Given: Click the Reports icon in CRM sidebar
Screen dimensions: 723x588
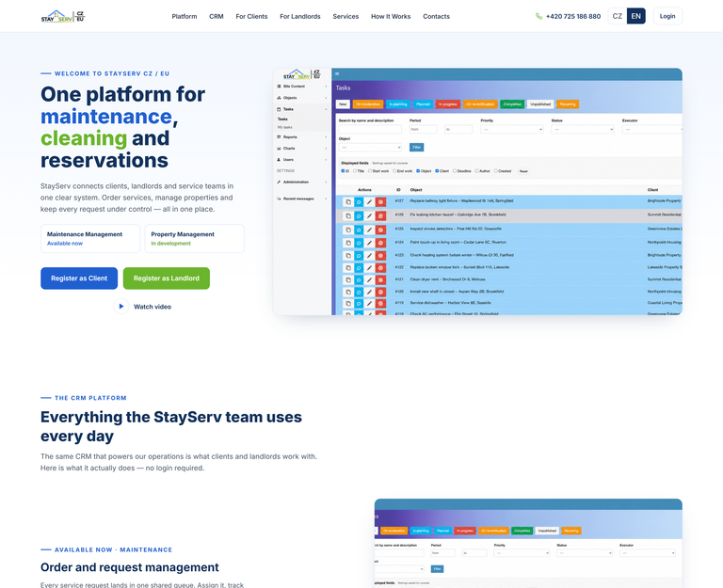Looking at the screenshot, I should (x=279, y=136).
